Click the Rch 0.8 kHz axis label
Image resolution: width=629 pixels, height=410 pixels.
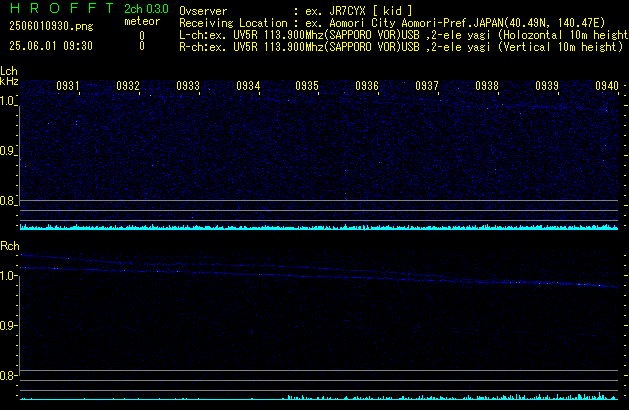[x=7, y=375]
